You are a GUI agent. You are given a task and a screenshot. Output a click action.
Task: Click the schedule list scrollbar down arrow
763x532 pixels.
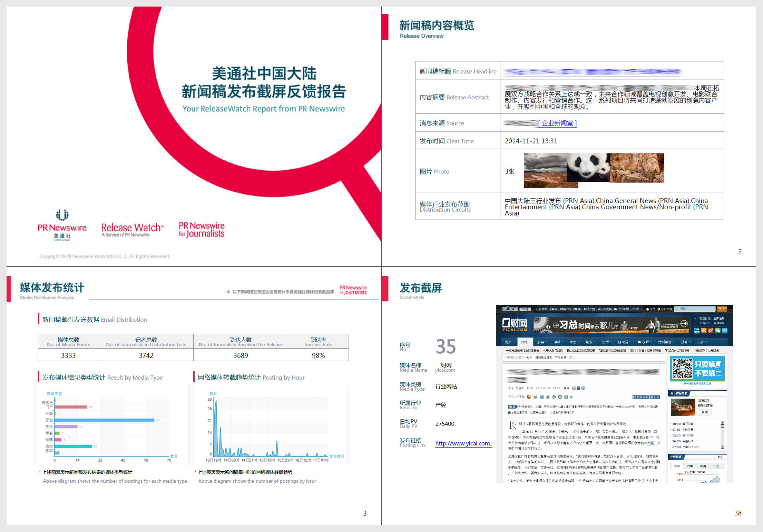723,447
